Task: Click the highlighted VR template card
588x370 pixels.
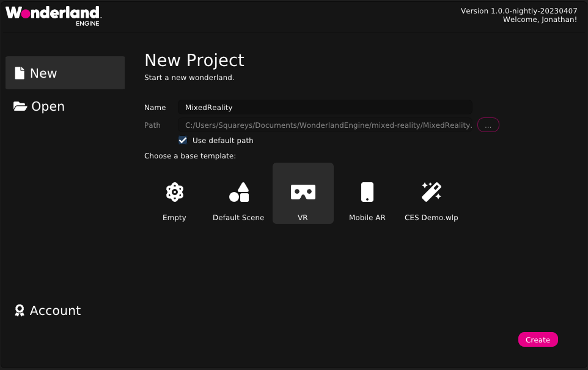Action: point(303,193)
